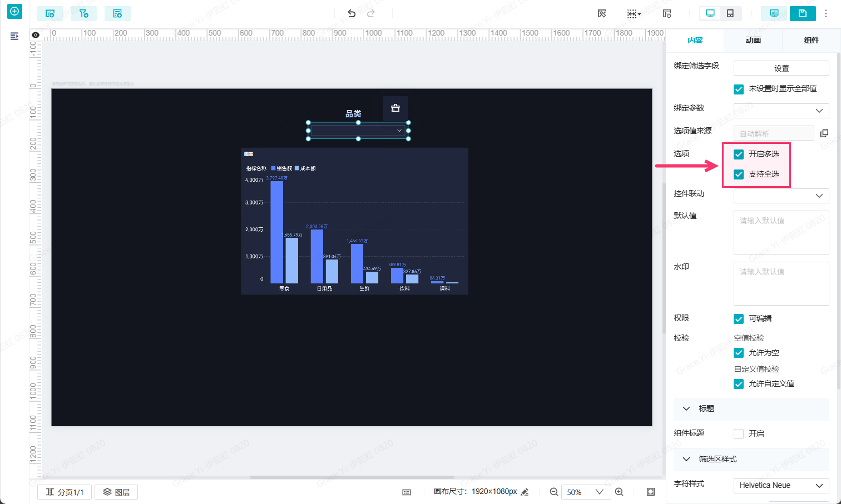Preview the dashboard on screen
841x504 pixels.
[774, 13]
